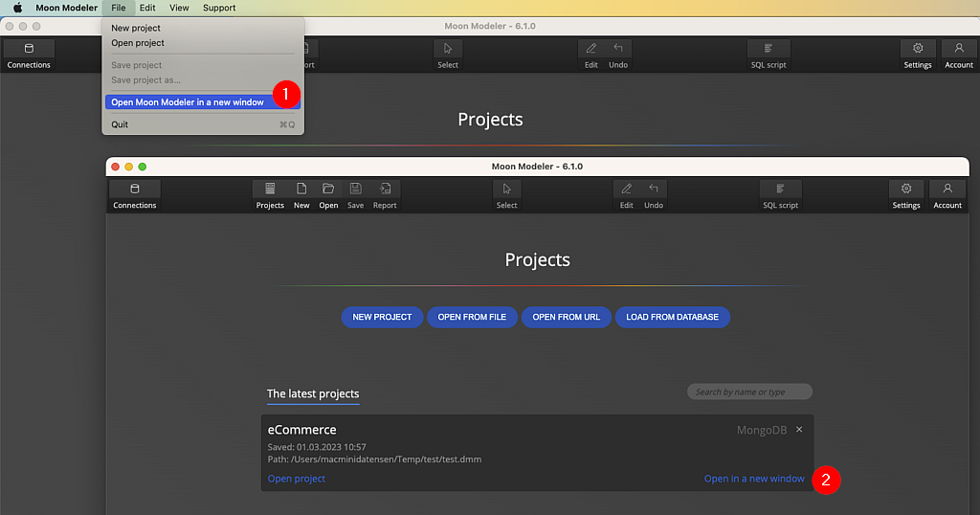This screenshot has width=980, height=515.
Task: Open the Edit menu in menu bar
Action: [x=147, y=8]
